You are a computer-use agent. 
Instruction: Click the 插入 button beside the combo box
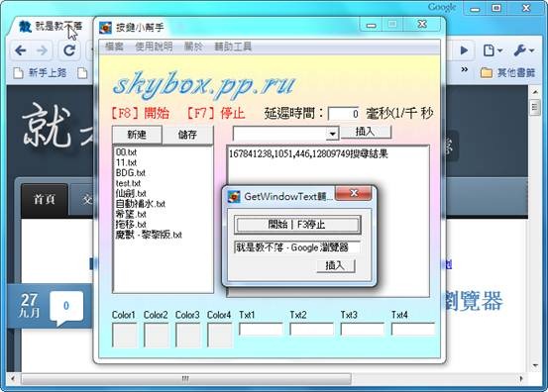[x=366, y=132]
